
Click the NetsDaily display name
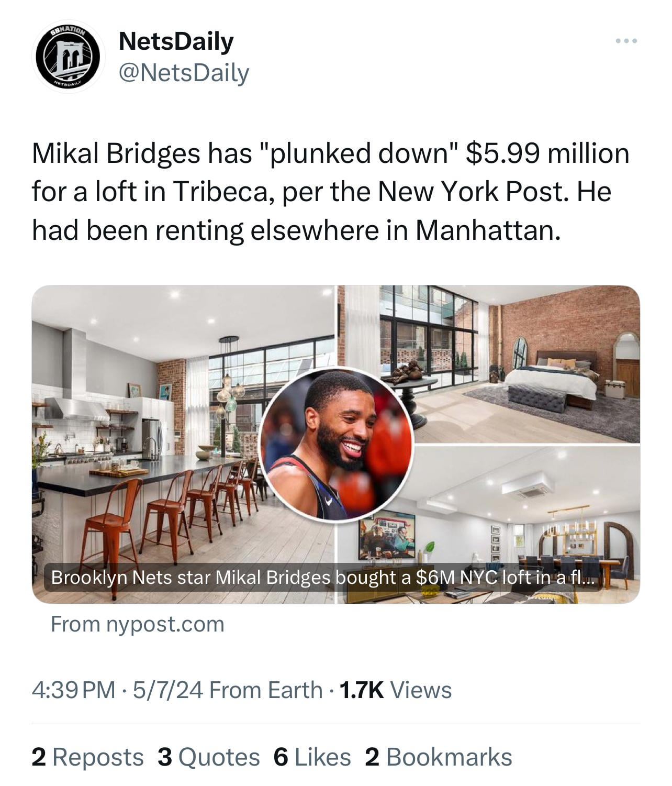[x=176, y=41]
